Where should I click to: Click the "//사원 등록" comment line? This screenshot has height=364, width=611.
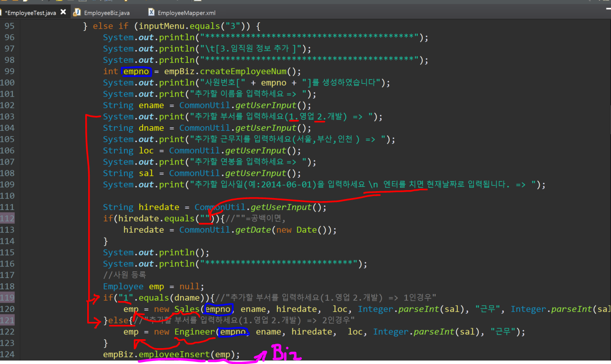coord(125,275)
